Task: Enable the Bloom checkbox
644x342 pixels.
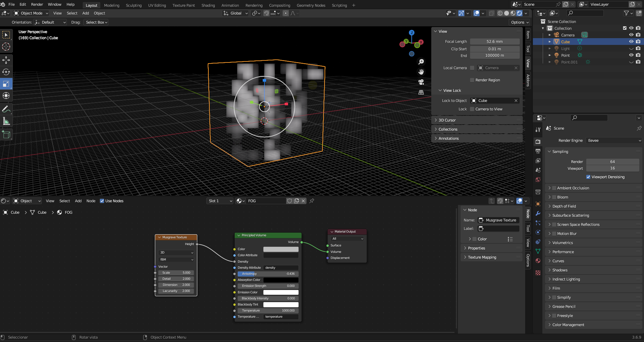Action: [554, 197]
